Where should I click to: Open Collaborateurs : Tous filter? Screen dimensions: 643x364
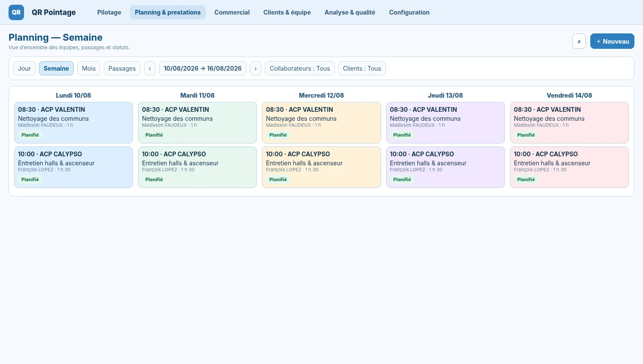point(300,69)
